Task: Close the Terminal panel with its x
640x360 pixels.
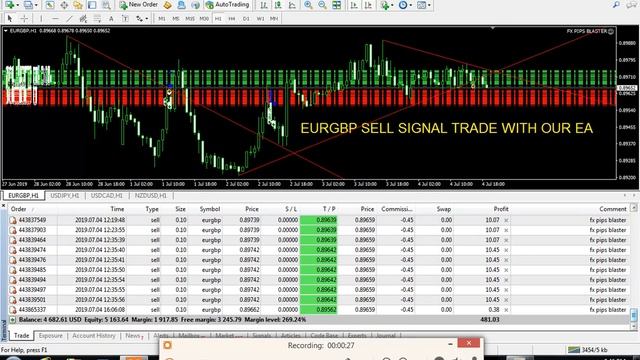Action: 4,206
